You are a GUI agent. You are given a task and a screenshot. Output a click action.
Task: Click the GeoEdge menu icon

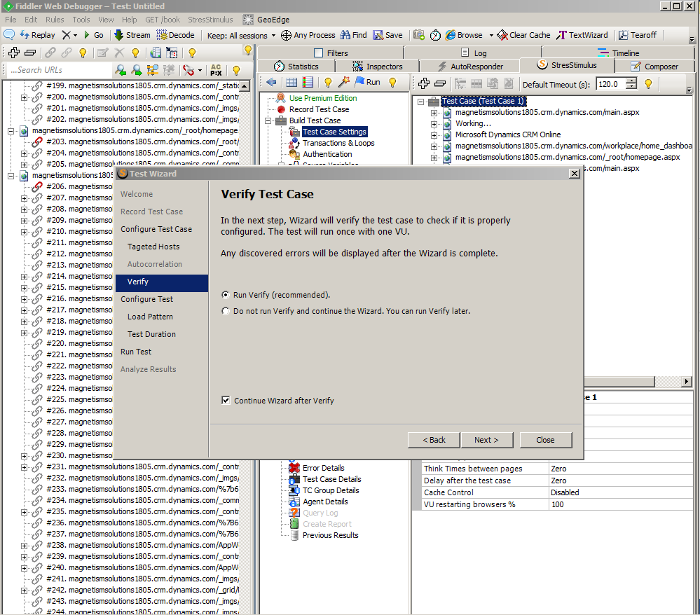tap(248, 20)
